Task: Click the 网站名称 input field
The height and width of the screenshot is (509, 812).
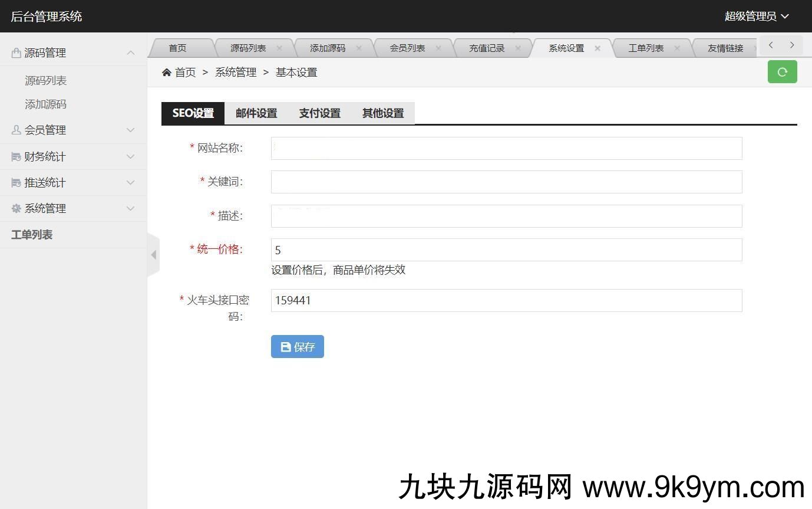Action: (506, 149)
